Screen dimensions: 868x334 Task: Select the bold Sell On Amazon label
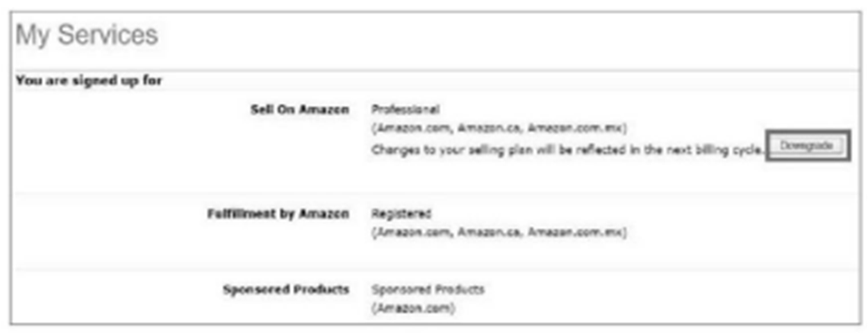[x=299, y=110]
